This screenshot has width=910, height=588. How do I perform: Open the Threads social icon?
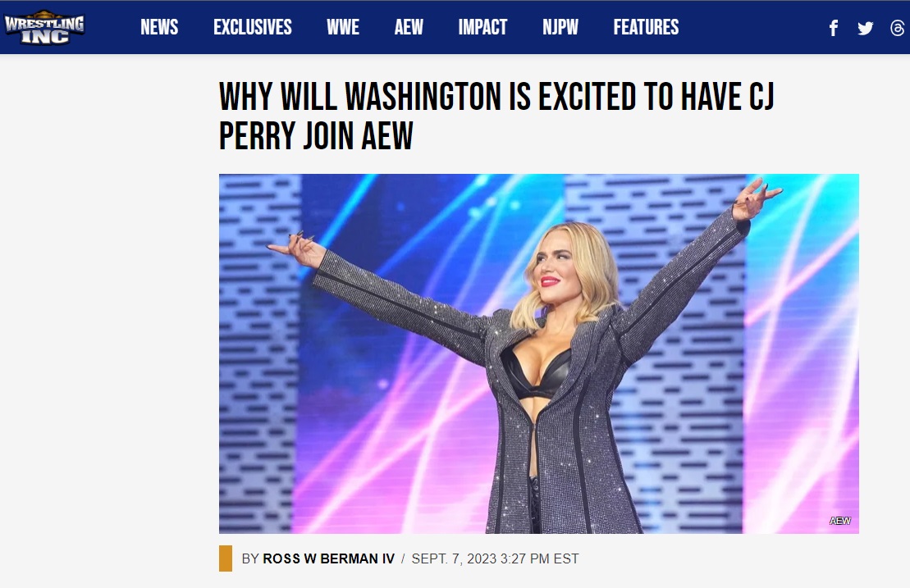[x=898, y=28]
